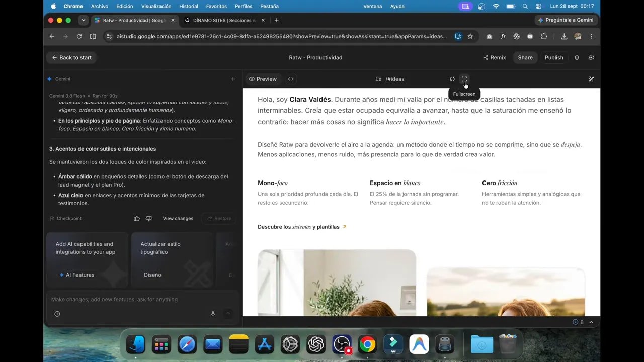Open the 'Descubre los sistemas y plantillas' link
This screenshot has width=644, height=362.
pos(302,227)
